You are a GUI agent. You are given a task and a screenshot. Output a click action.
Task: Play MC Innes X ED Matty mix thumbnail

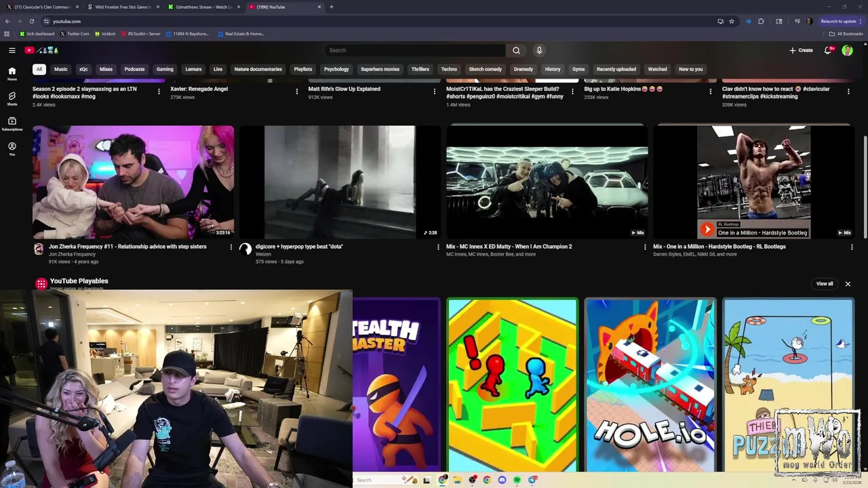coord(547,182)
